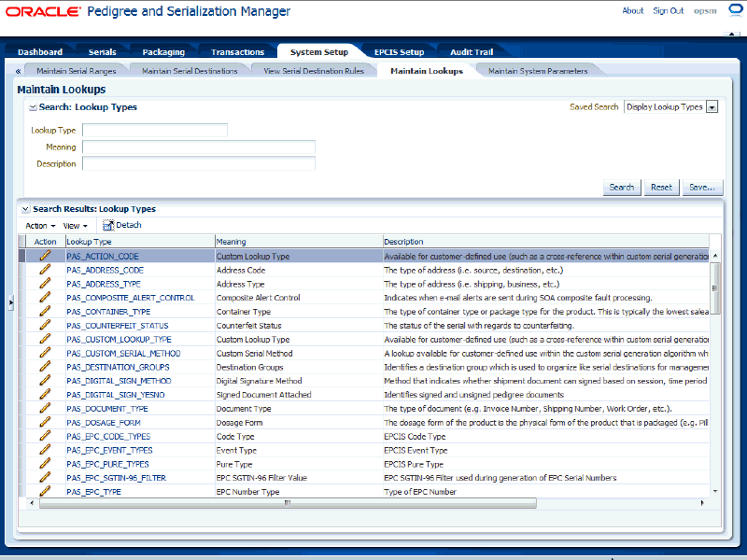
Task: Click the table's vertical scrollbar thumb
Action: (714, 288)
